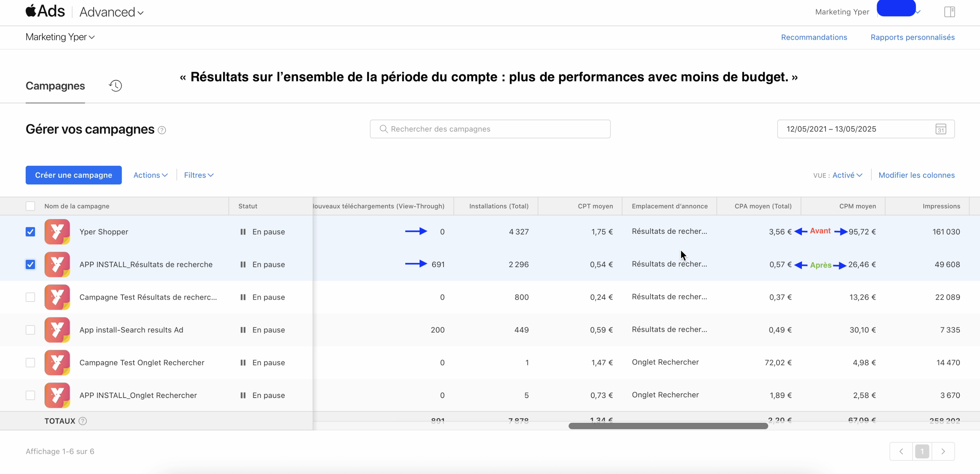Click the Apple Ads logo

tap(45, 11)
